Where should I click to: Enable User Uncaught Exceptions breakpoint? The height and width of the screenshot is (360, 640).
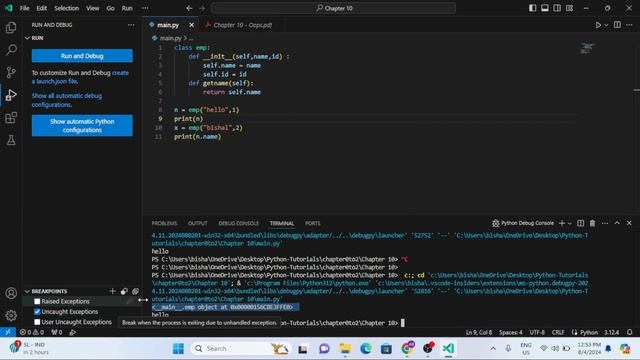pos(37,322)
